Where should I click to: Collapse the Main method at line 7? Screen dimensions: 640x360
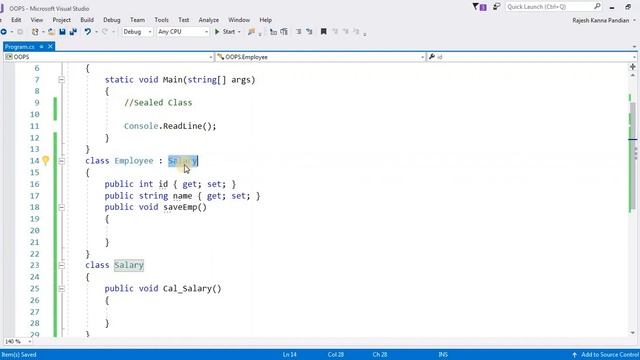[61, 80]
